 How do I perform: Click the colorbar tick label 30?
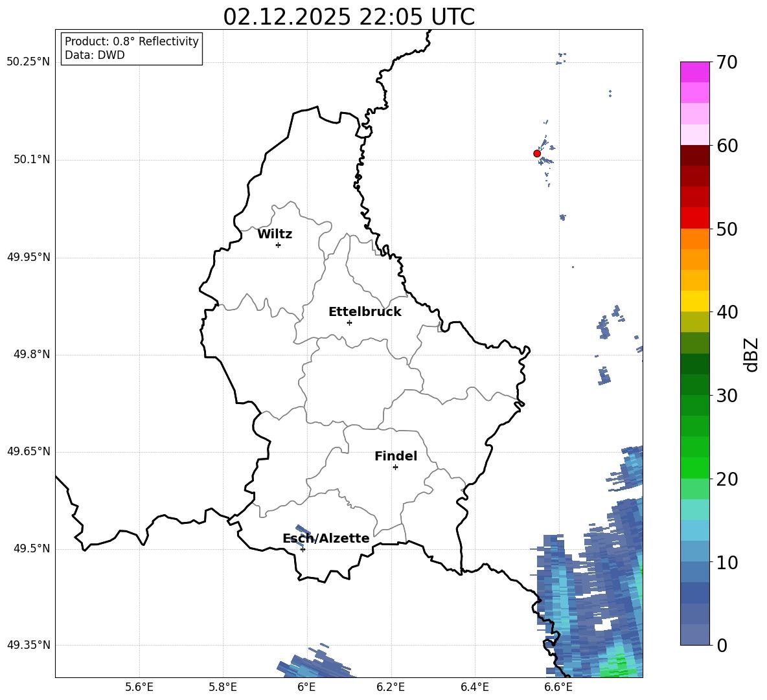(x=727, y=396)
